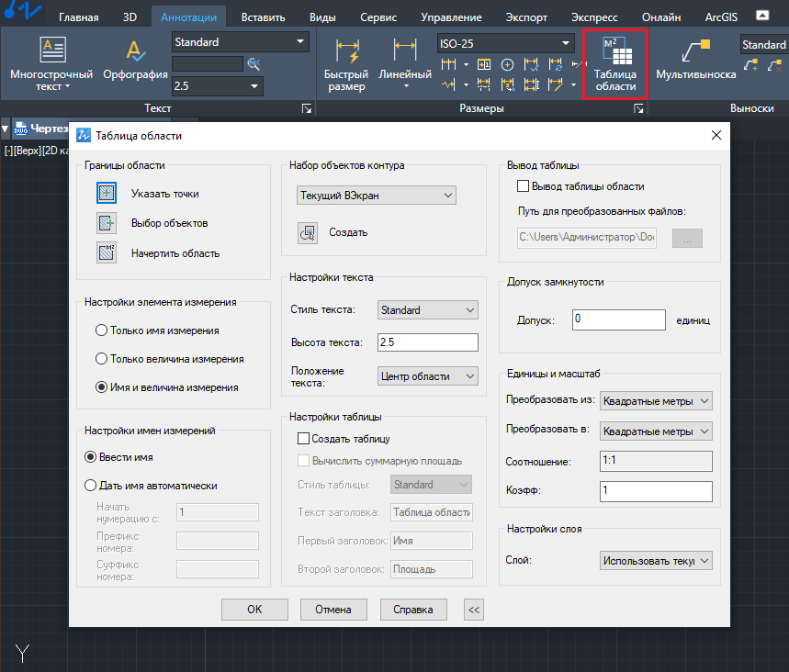Click the Указать точки icon
Image resolution: width=789 pixels, height=672 pixels.
coord(107,193)
